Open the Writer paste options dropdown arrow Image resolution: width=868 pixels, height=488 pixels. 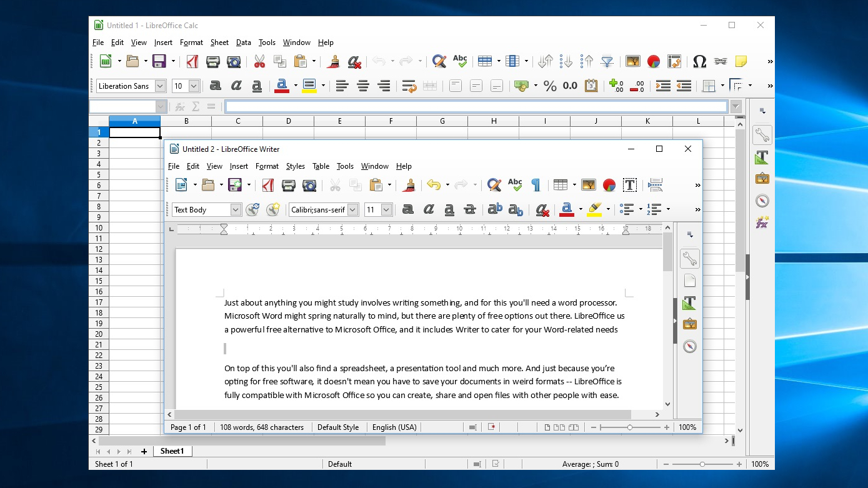click(x=389, y=185)
